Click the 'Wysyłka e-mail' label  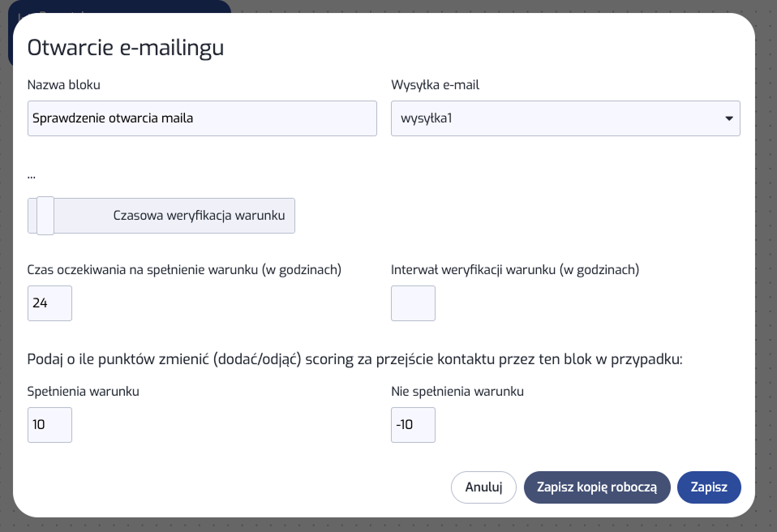[x=435, y=84]
